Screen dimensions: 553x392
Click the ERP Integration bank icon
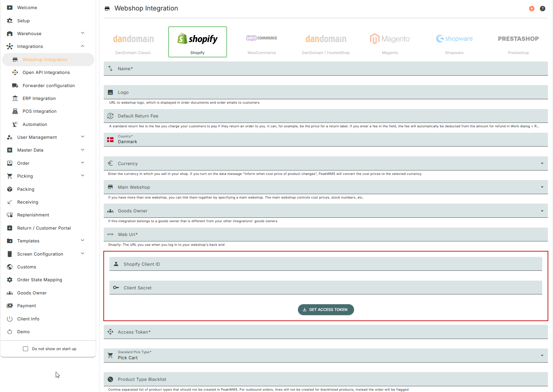[15, 98]
